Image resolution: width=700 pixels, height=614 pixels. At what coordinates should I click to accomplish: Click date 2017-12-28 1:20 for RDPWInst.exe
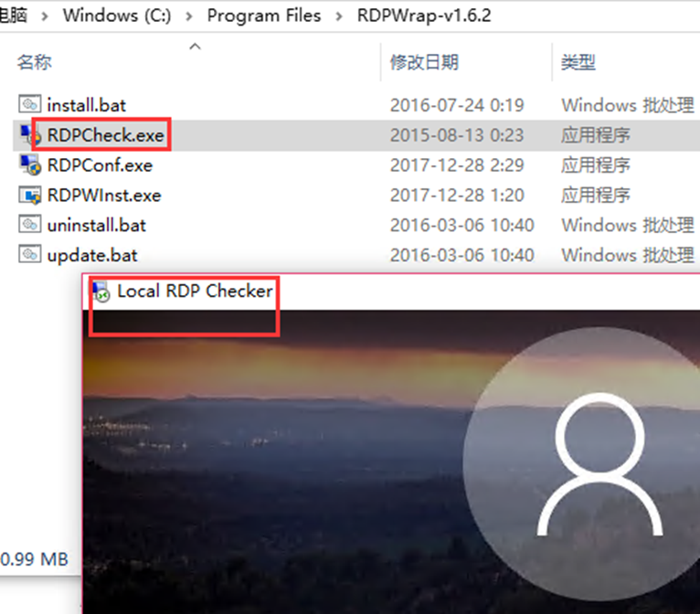pos(457,196)
